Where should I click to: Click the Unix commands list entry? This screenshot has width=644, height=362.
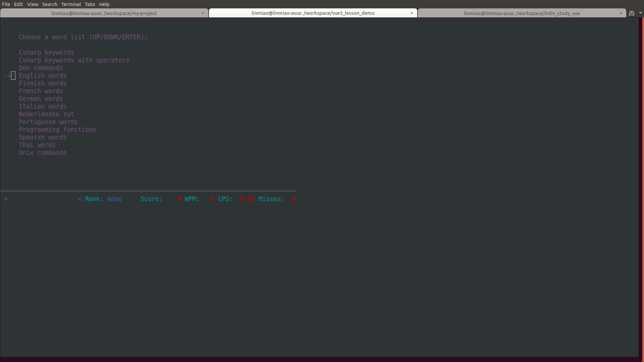[43, 153]
